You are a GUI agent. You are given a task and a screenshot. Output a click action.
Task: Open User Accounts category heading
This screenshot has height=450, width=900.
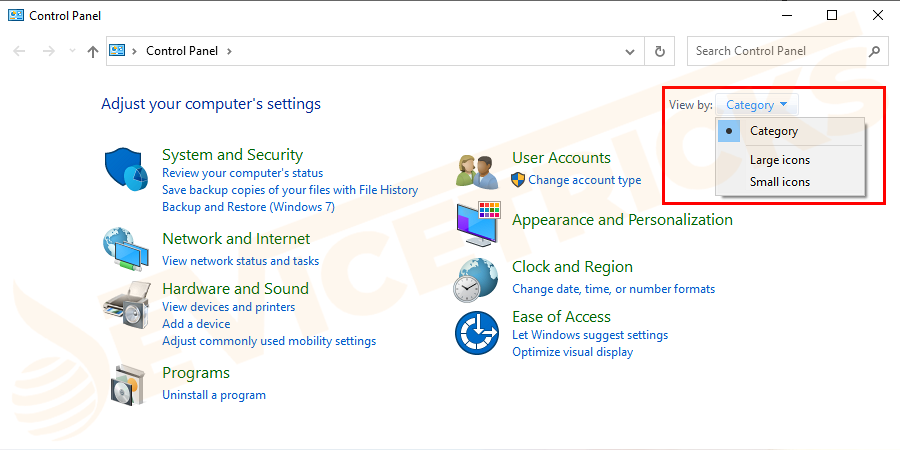(x=561, y=158)
